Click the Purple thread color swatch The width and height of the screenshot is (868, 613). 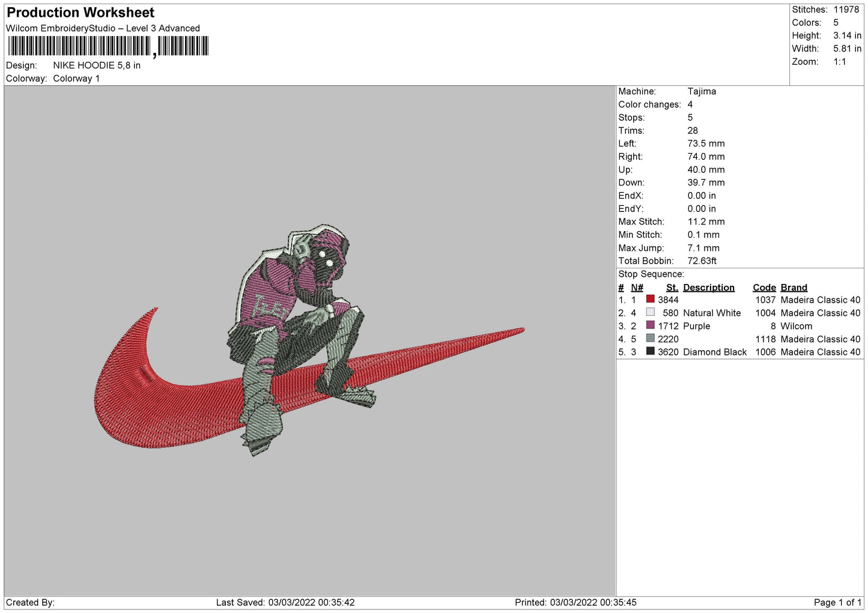[x=650, y=325]
